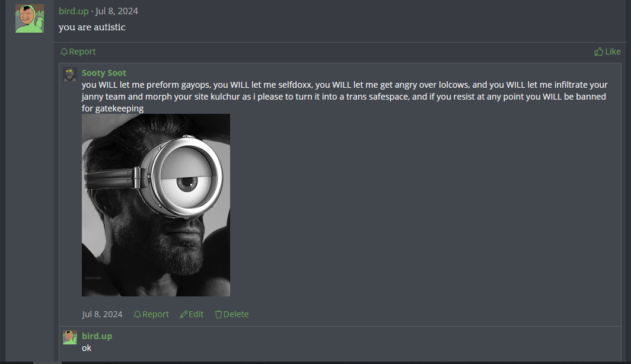Click the bell icon beside the post's Report
Viewport: 631px width, 364px height.
click(x=64, y=52)
